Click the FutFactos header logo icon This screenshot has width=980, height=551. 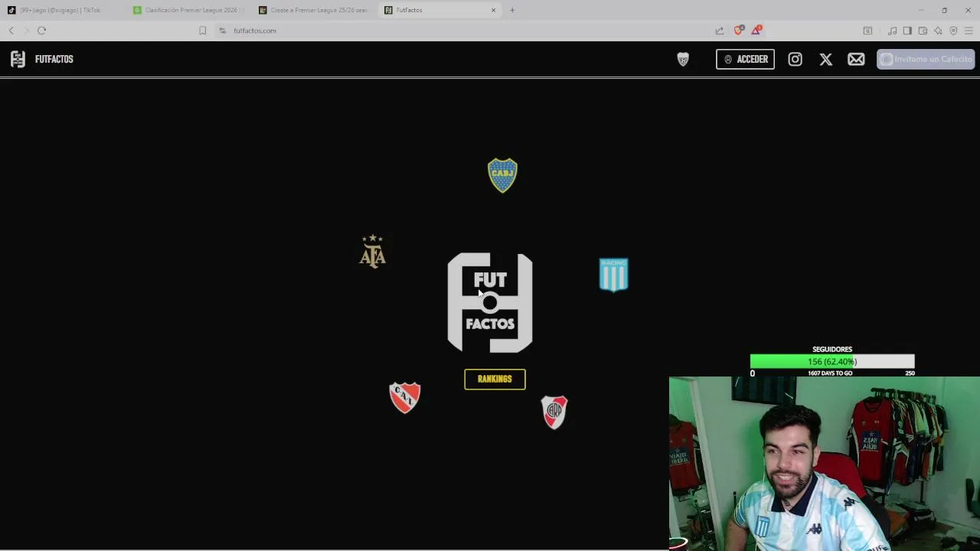(x=18, y=59)
